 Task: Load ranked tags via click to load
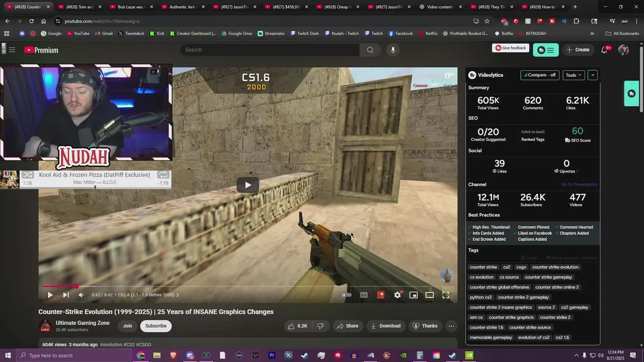pos(533,132)
